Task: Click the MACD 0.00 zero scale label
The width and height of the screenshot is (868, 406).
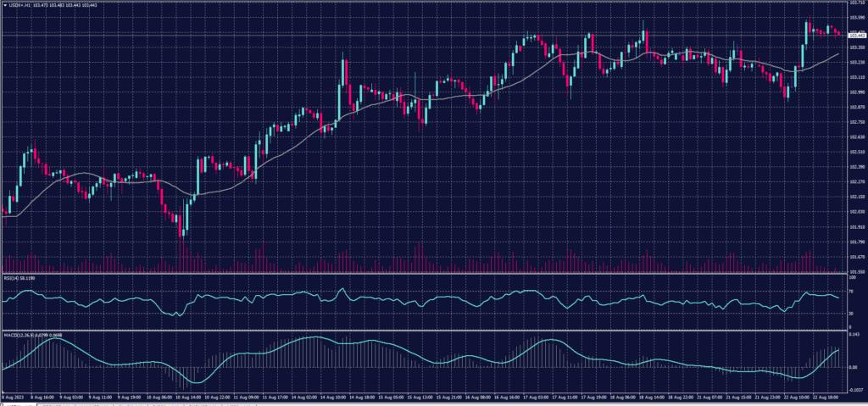Action: click(854, 368)
